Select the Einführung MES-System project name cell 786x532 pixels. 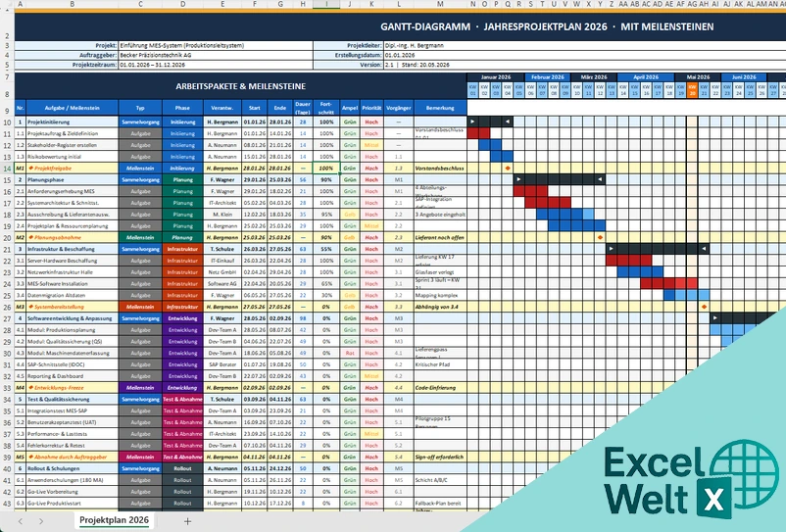pyautogui.click(x=216, y=46)
